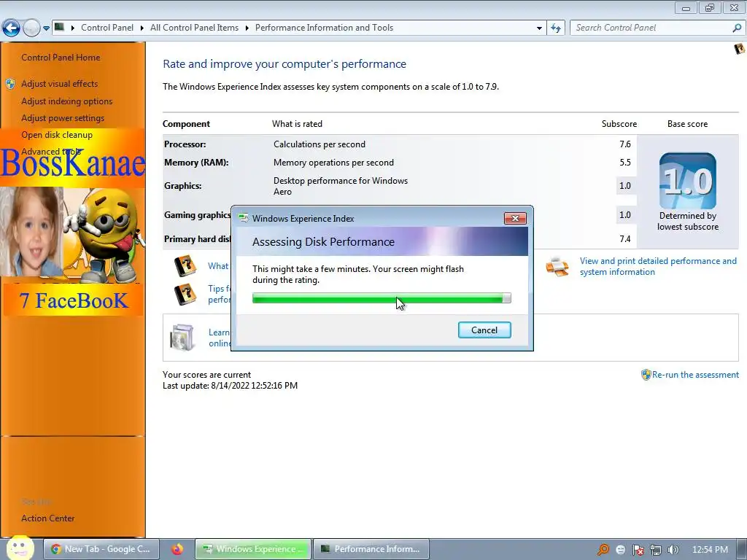747x560 pixels.
Task: Restore down the Control Panel window
Action: (x=710, y=7)
